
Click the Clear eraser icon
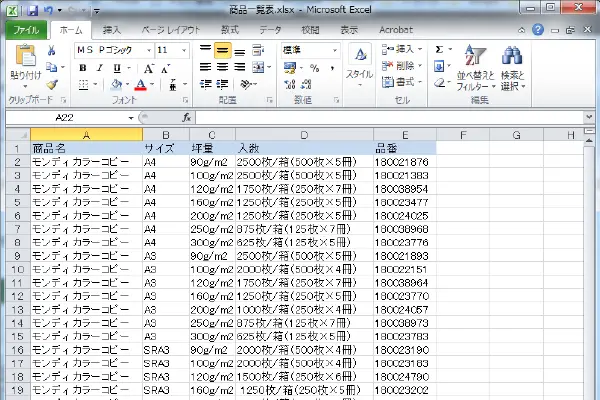click(439, 82)
